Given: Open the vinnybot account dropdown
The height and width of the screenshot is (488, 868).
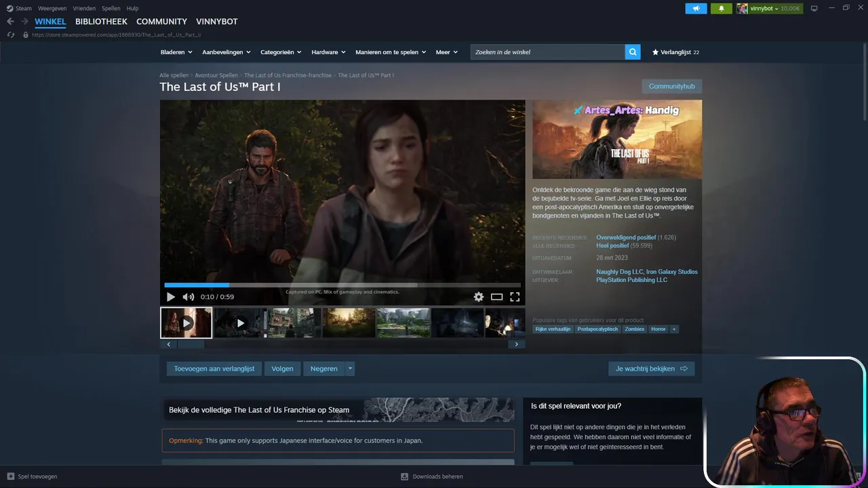Looking at the screenshot, I should tap(770, 8).
